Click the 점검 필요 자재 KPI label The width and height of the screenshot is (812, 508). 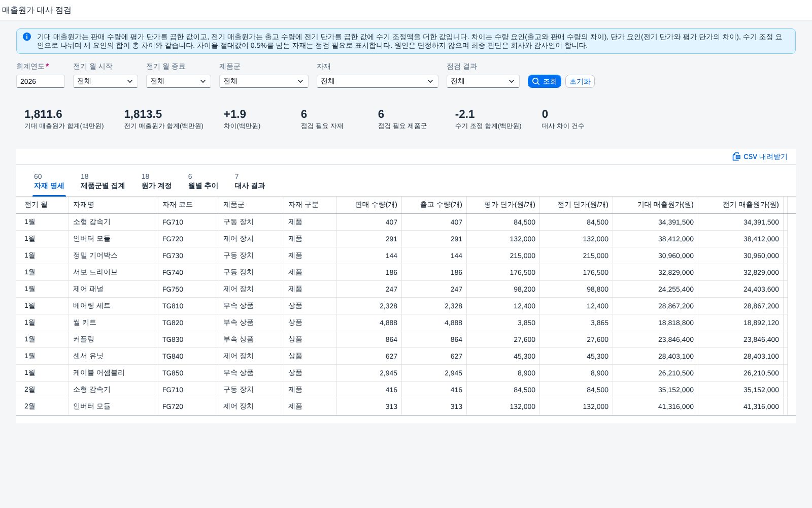coord(322,126)
